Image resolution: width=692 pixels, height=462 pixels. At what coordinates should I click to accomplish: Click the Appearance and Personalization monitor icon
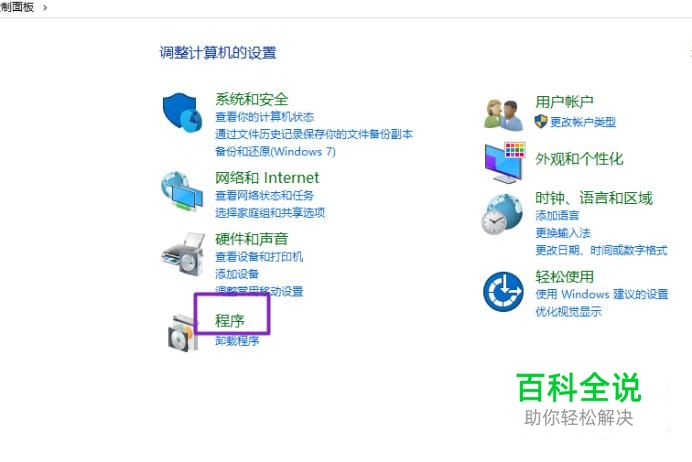tap(504, 163)
